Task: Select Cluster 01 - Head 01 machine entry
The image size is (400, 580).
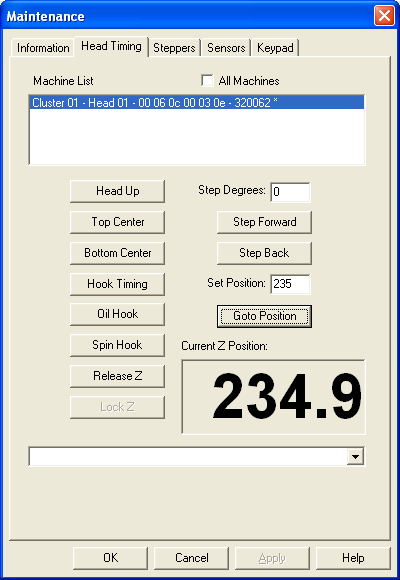Action: [196, 102]
